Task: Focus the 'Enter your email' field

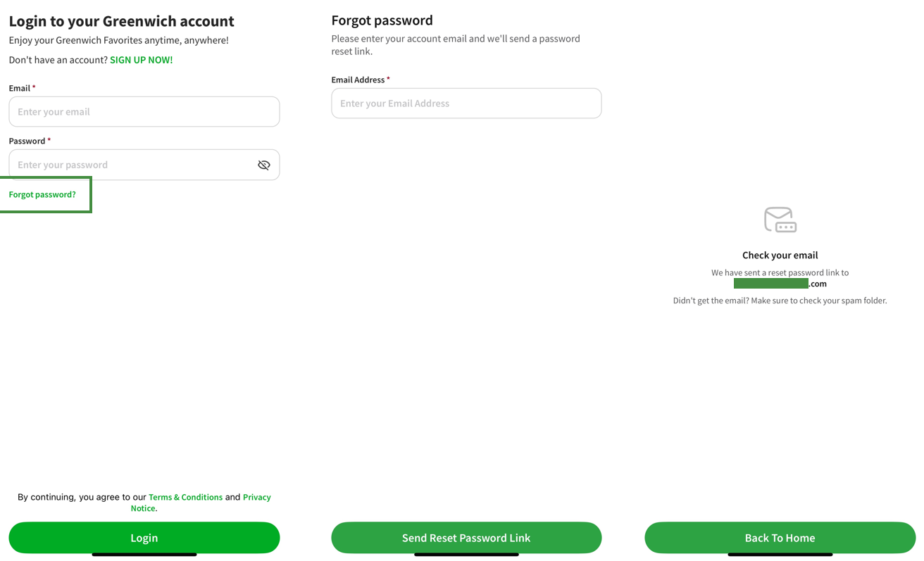Action: 144,112
